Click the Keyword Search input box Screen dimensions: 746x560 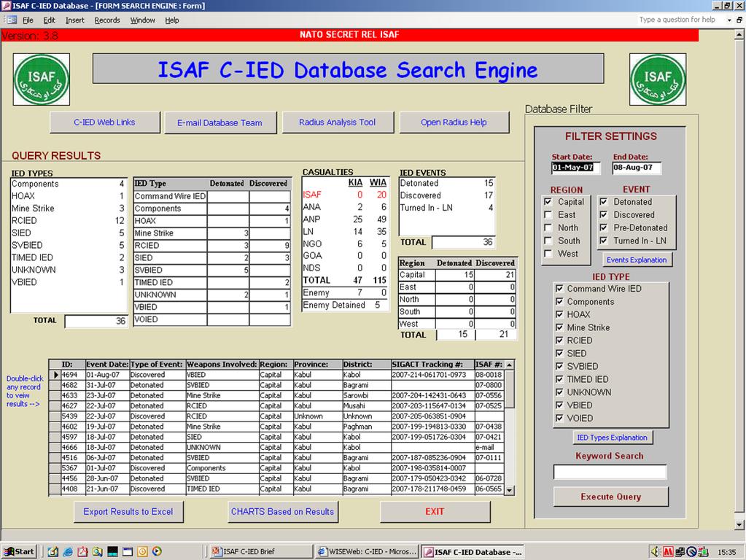610,472
